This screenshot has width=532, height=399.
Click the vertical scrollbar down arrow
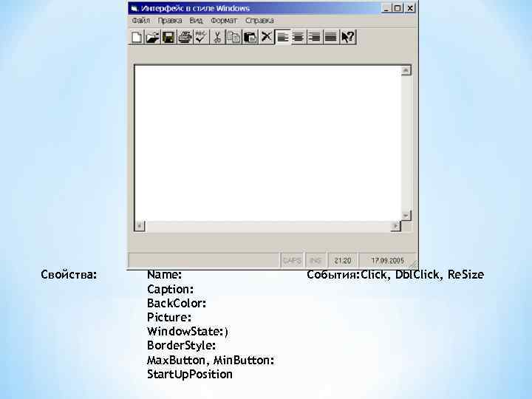(406, 216)
